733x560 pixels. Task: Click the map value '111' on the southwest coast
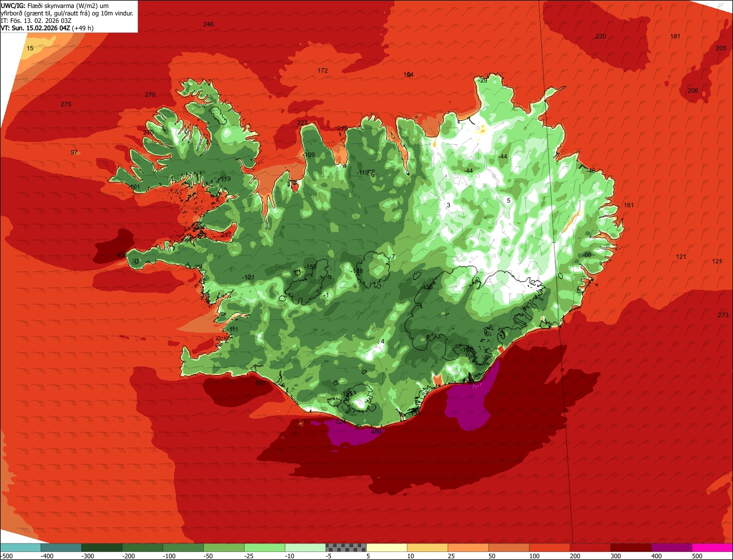233,329
